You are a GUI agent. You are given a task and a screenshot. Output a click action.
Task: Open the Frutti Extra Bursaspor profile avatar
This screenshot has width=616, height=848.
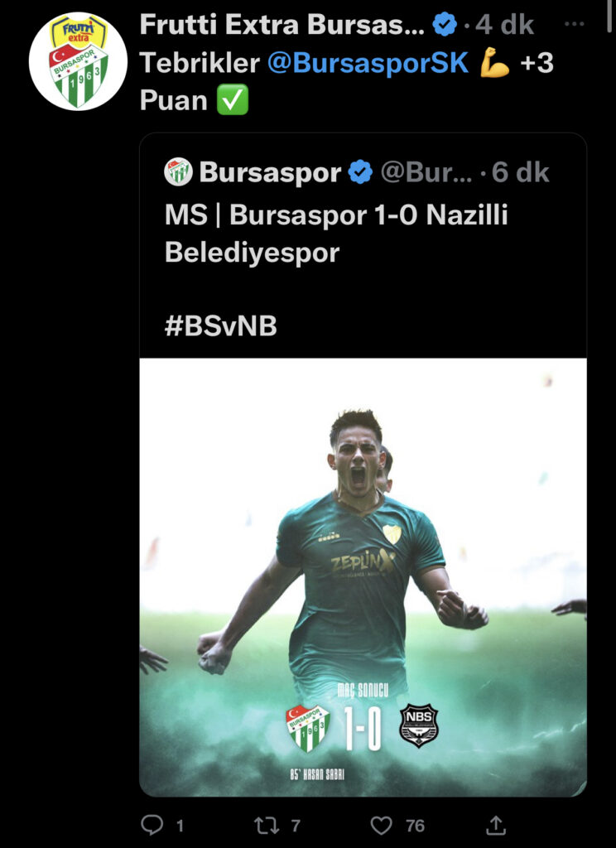pyautogui.click(x=78, y=61)
